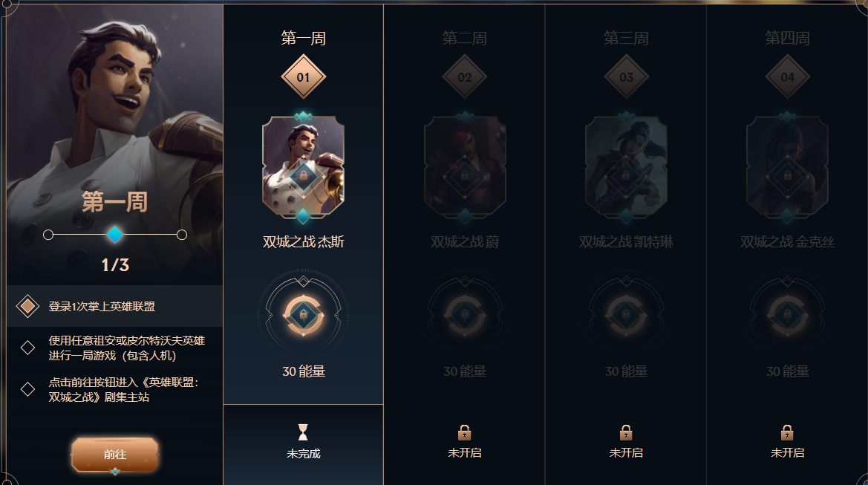Click the padlock icon under 第四周
Screen dimensions: 868x485
787,432
